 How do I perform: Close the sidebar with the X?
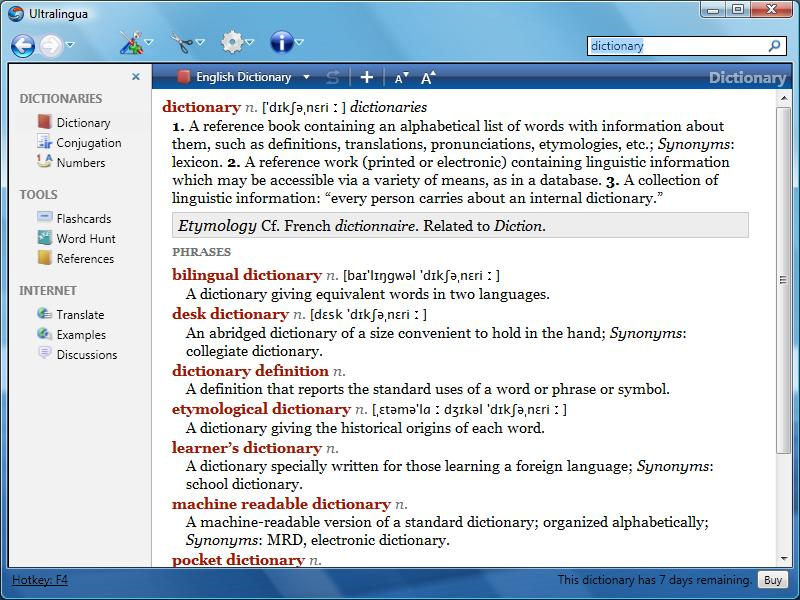pos(135,77)
